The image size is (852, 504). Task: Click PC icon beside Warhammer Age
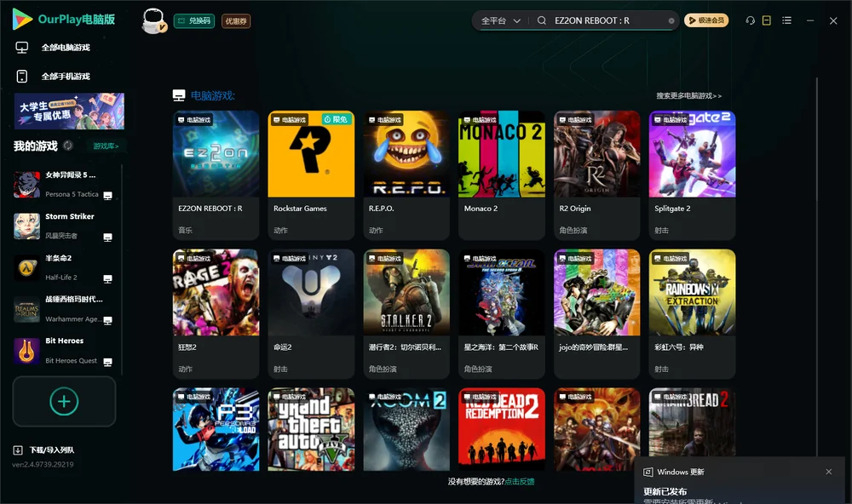tap(107, 320)
